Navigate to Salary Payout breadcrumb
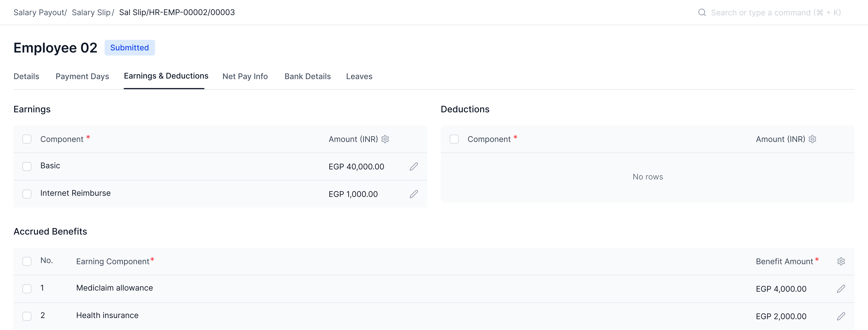The height and width of the screenshot is (330, 868). 39,13
